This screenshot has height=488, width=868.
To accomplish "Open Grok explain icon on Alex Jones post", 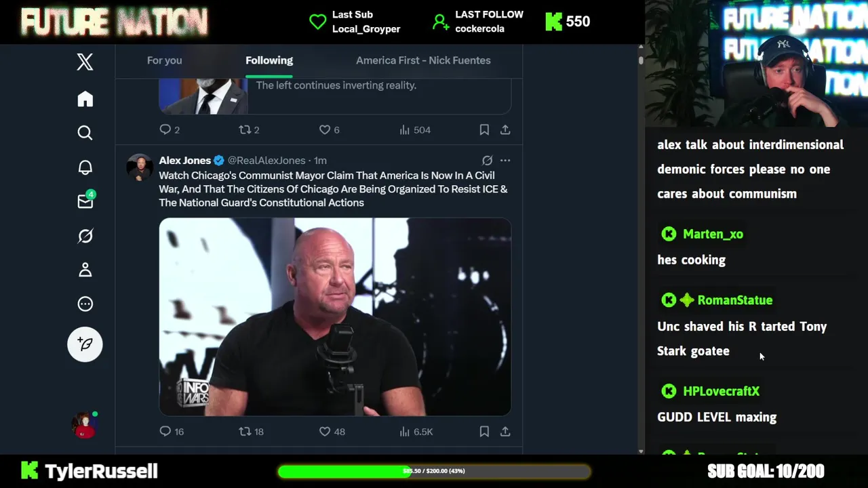I will (x=487, y=161).
